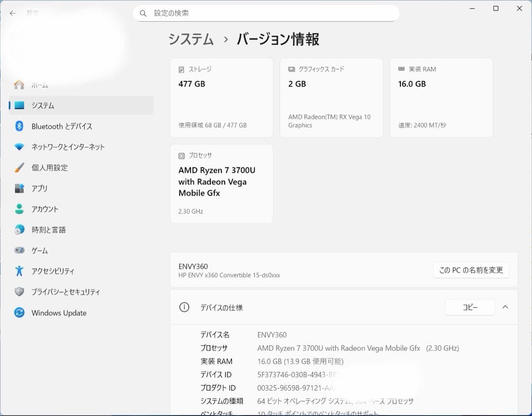Click the 2 GB graphics card value
Screen dimensions: 532x416
tap(297, 84)
